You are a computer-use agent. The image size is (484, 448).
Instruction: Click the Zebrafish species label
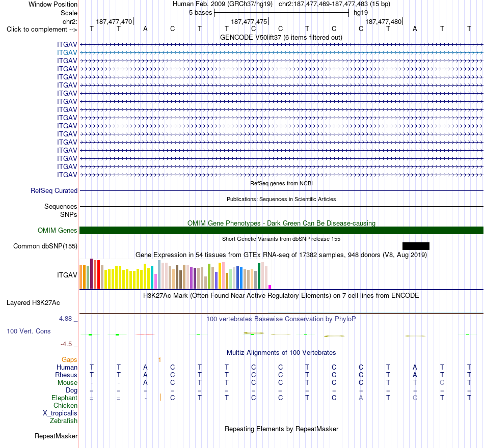click(64, 421)
